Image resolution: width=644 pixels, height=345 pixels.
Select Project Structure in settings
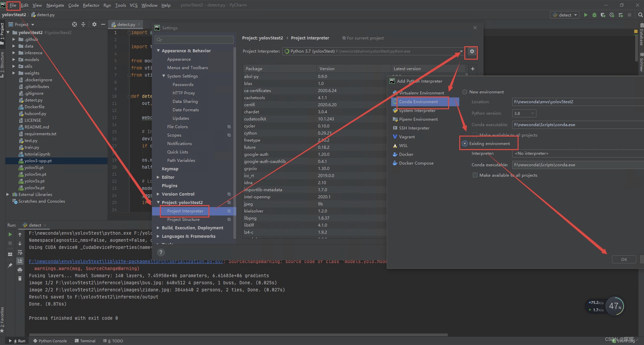183,220
